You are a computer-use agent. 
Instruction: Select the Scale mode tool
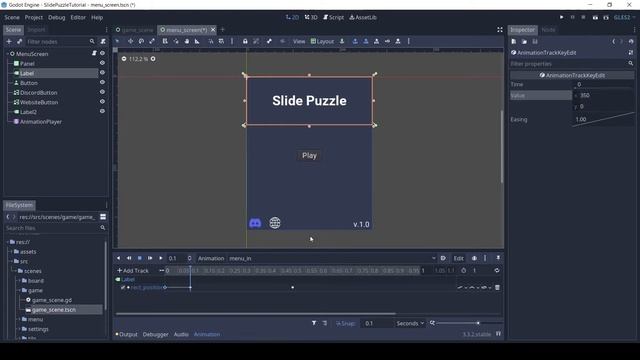pos(152,41)
